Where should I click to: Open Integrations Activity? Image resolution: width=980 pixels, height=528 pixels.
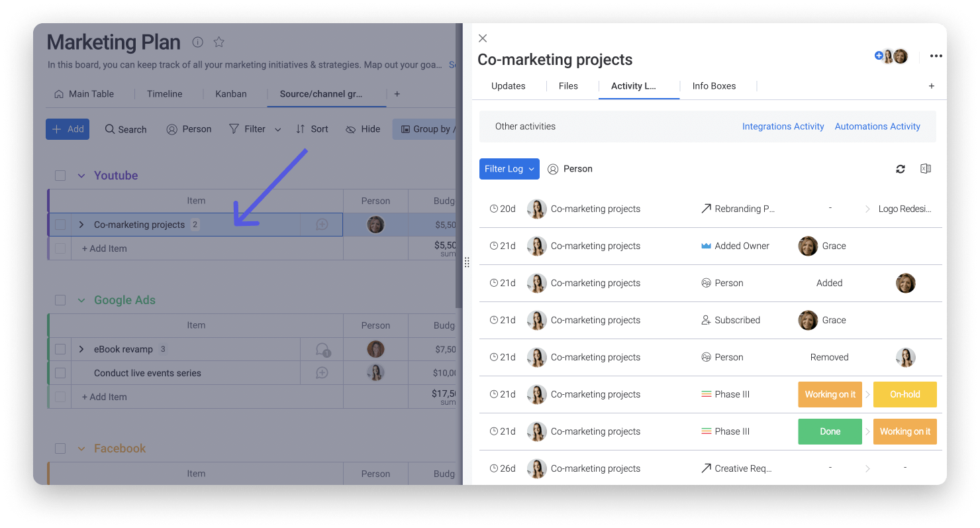tap(783, 126)
